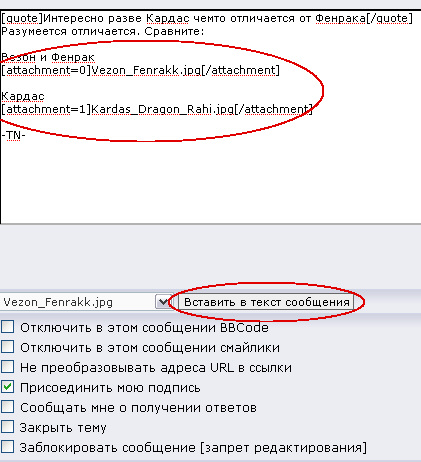This screenshot has height=462, width=421.
Task: Check 'Заблокировать сообщение [запрет редактирования]' box
Action: (7, 447)
